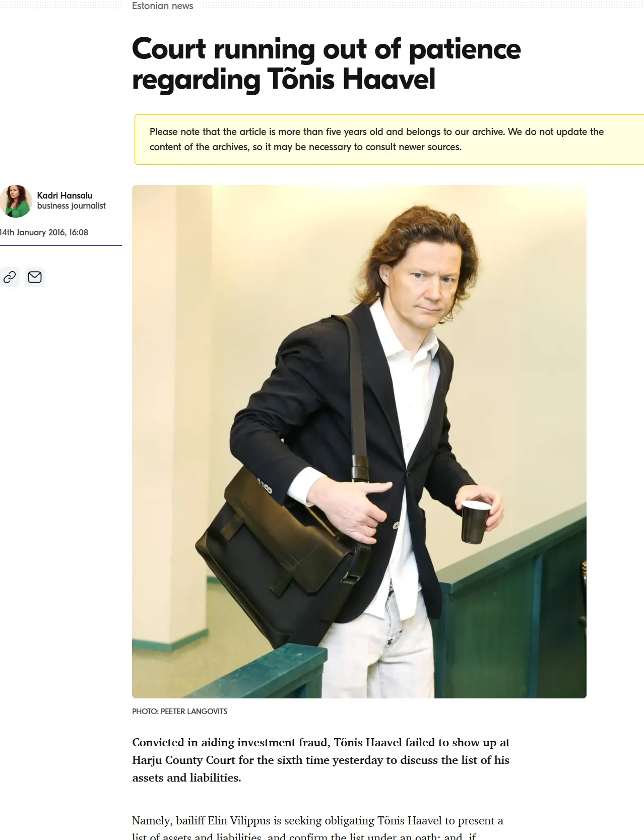This screenshot has height=840, width=644.
Task: Click the author name Kadri Hansalu
Action: point(65,196)
